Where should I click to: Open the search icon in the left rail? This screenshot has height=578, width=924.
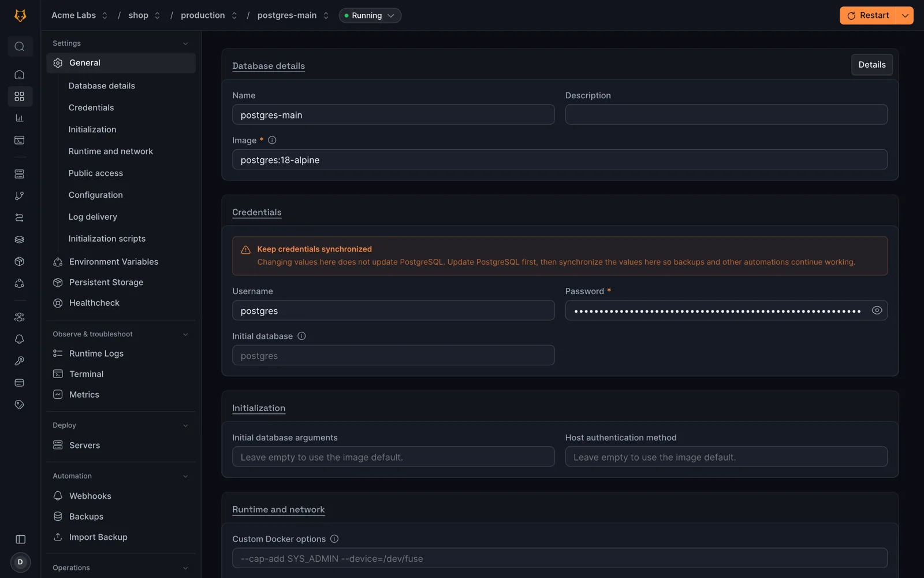20,46
